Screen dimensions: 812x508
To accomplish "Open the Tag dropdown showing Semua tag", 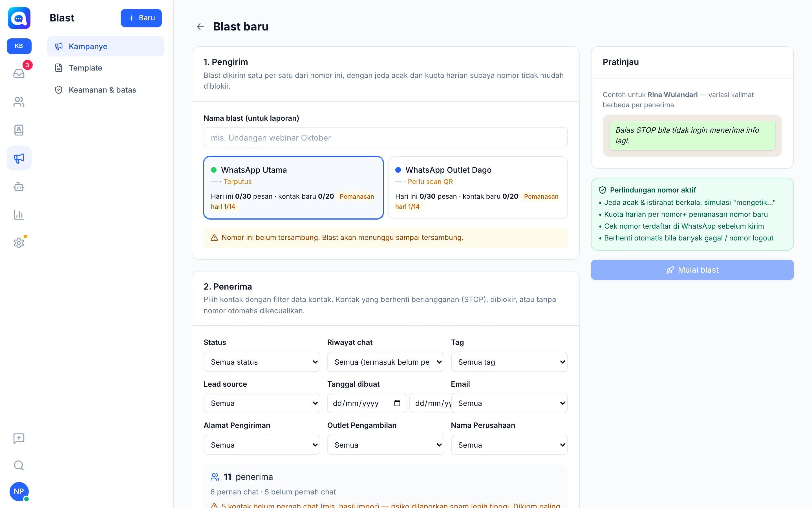I will tap(509, 362).
